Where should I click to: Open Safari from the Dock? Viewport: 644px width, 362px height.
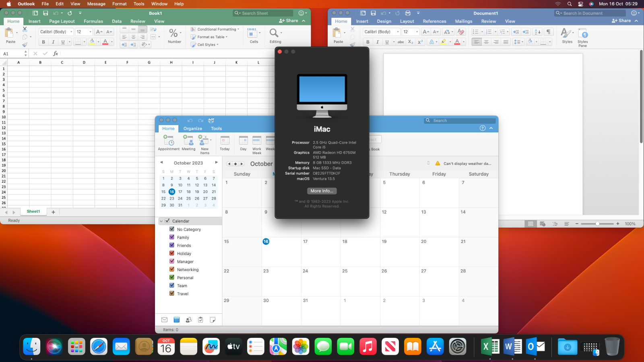(99, 346)
